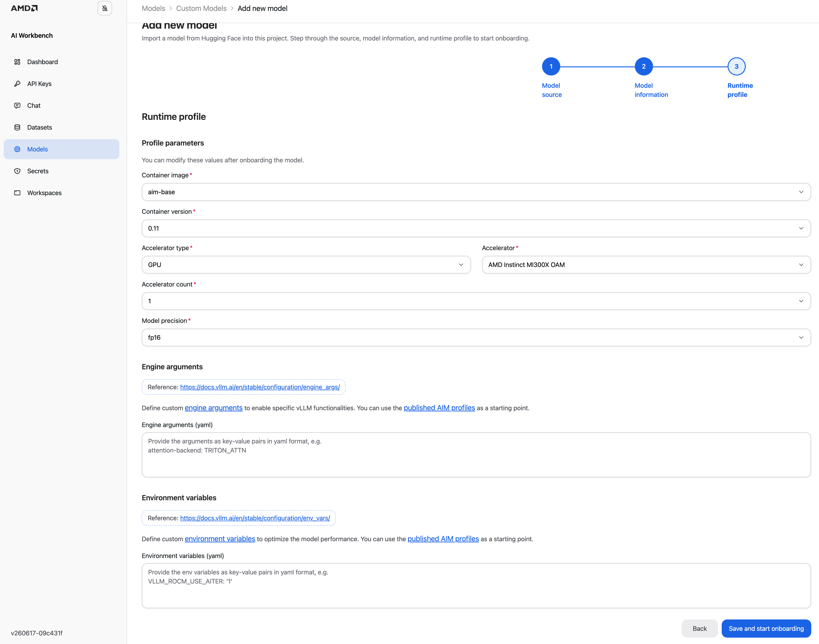Go to step 2 Model information
Viewport: 819px width, 644px height.
644,66
